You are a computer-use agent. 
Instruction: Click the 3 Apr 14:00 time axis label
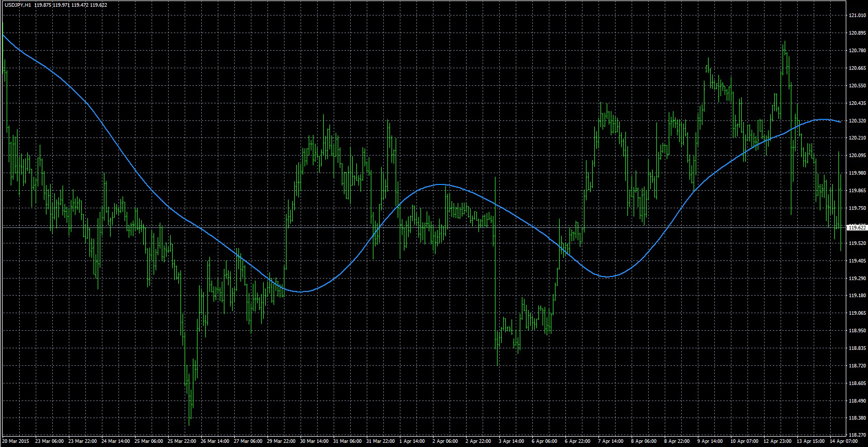[x=512, y=442]
